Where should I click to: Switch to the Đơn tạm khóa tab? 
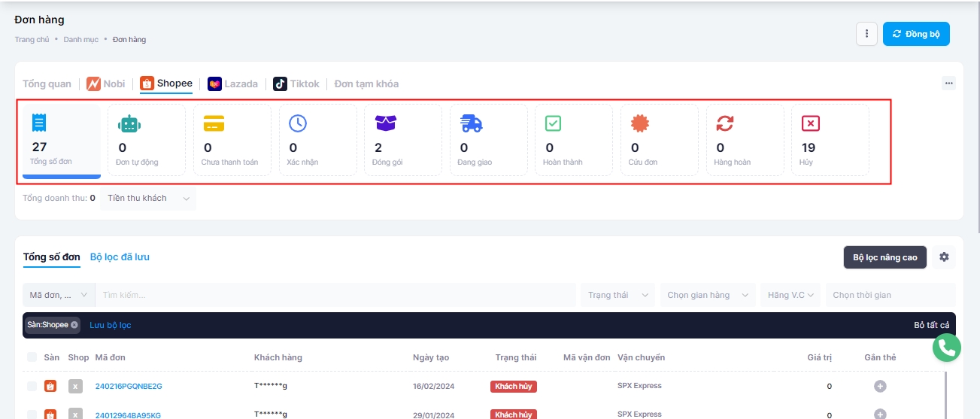coord(366,83)
